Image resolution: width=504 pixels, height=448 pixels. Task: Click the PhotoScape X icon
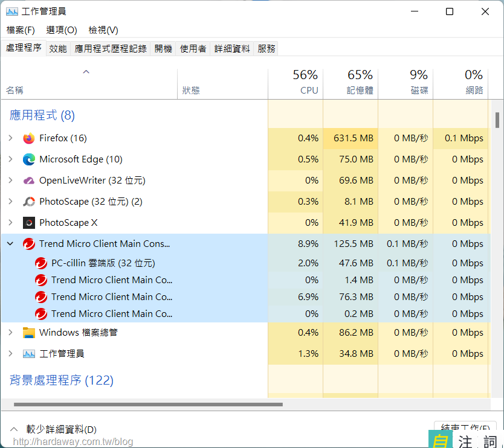(28, 223)
